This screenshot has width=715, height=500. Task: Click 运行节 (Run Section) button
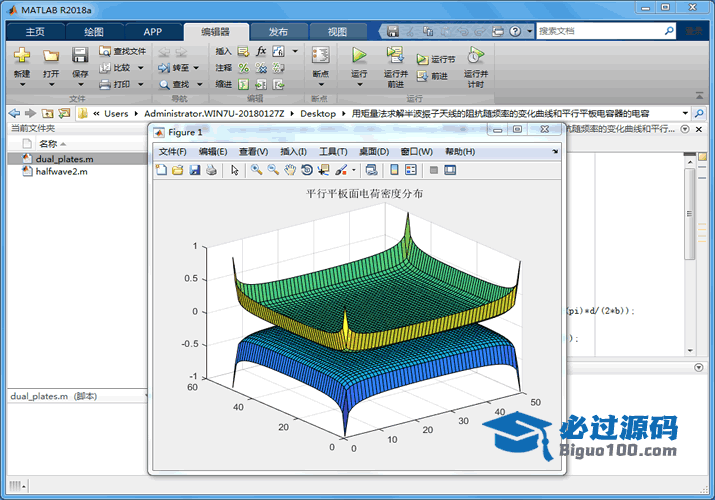(436, 59)
